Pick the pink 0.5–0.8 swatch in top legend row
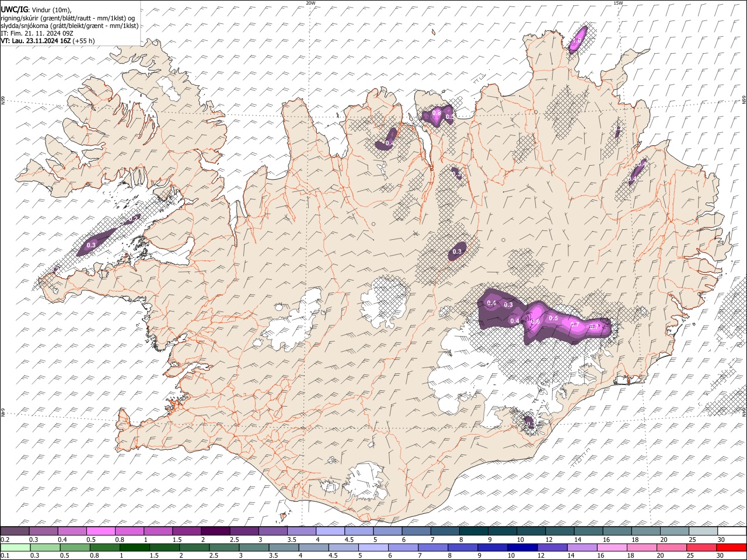 [x=101, y=531]
